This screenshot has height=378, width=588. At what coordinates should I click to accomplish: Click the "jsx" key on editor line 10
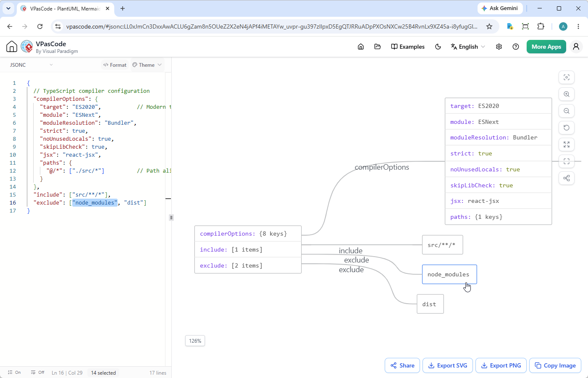coord(48,155)
